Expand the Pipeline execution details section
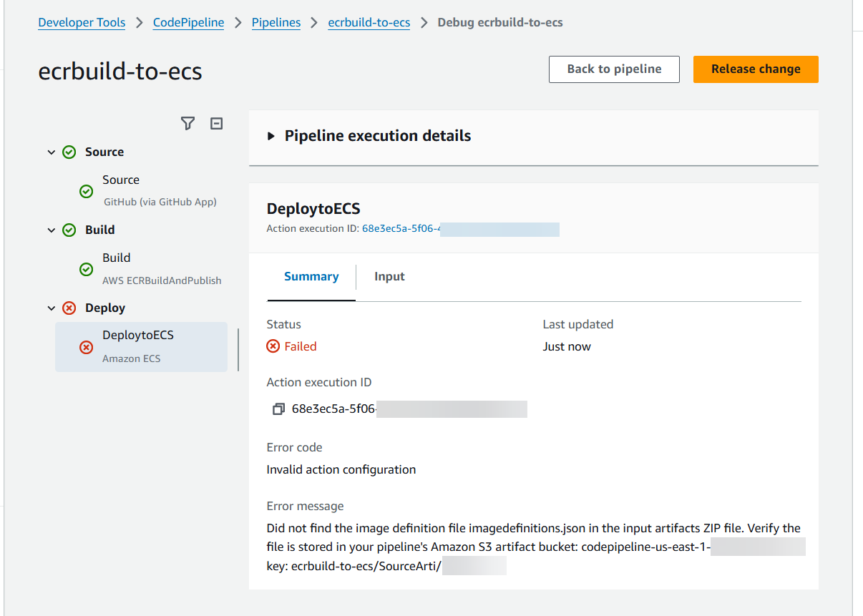 point(272,135)
